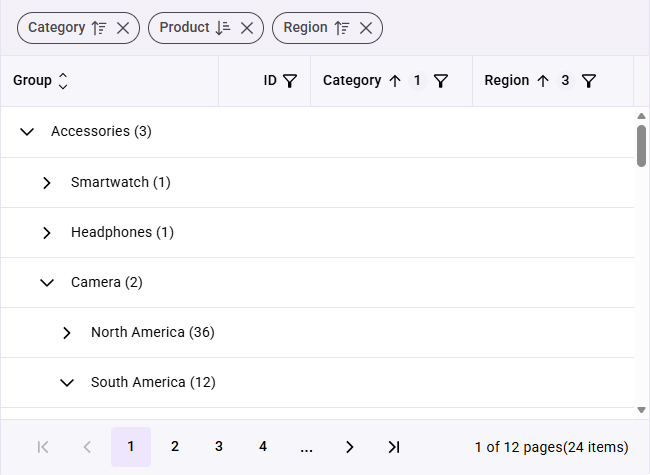Image resolution: width=650 pixels, height=475 pixels.
Task: Click the Camera (2) row text
Action: point(107,283)
